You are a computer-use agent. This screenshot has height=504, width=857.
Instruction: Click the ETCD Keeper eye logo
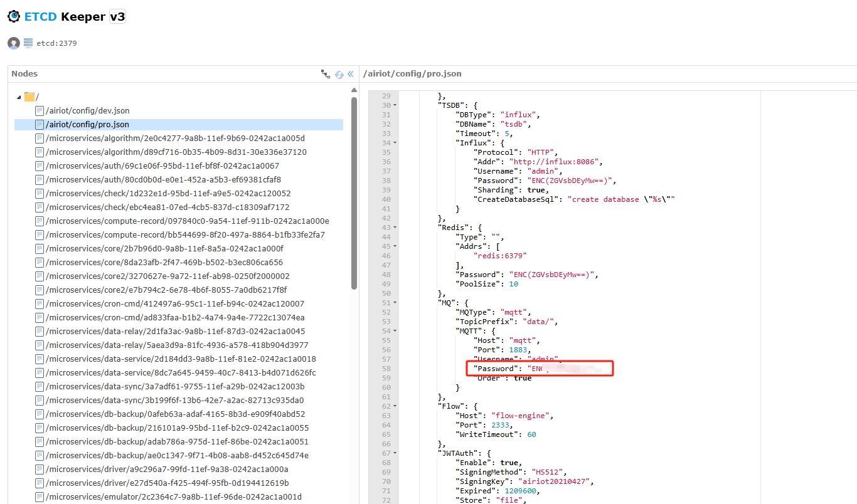click(14, 17)
